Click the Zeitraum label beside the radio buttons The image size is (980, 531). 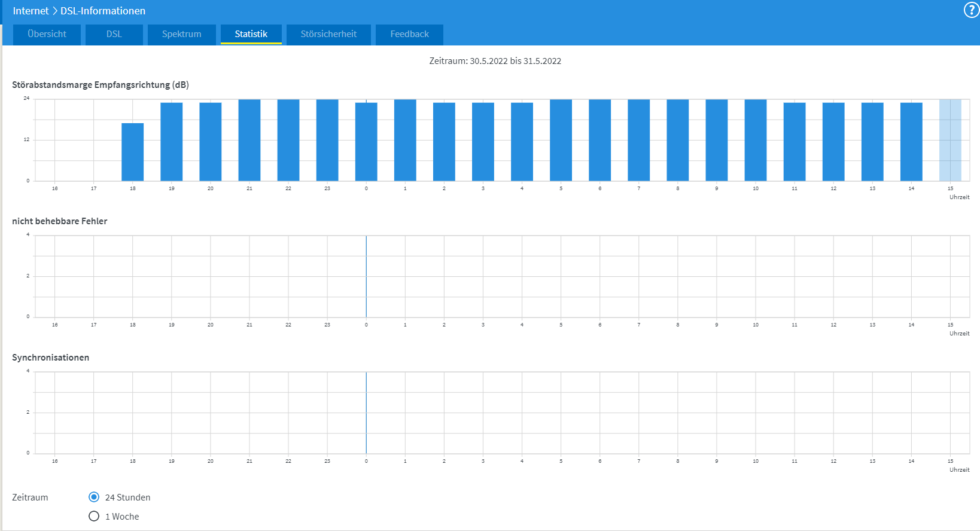(x=30, y=498)
